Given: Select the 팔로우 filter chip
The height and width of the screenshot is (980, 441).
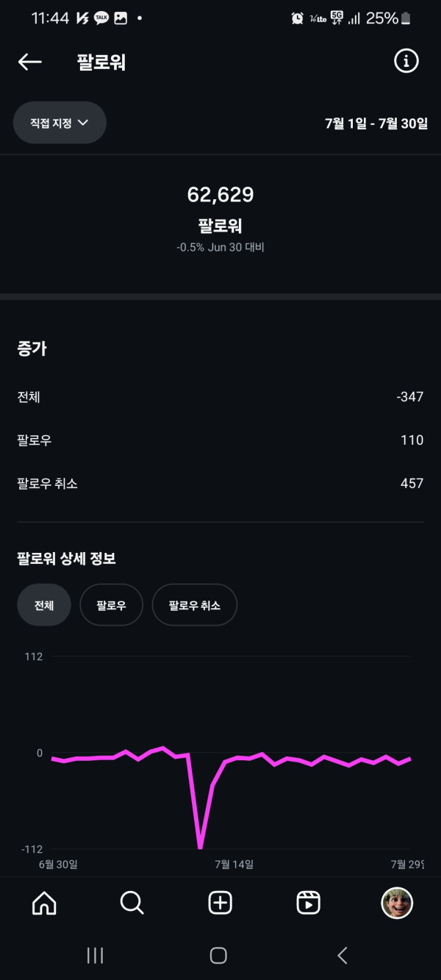Looking at the screenshot, I should (x=111, y=605).
